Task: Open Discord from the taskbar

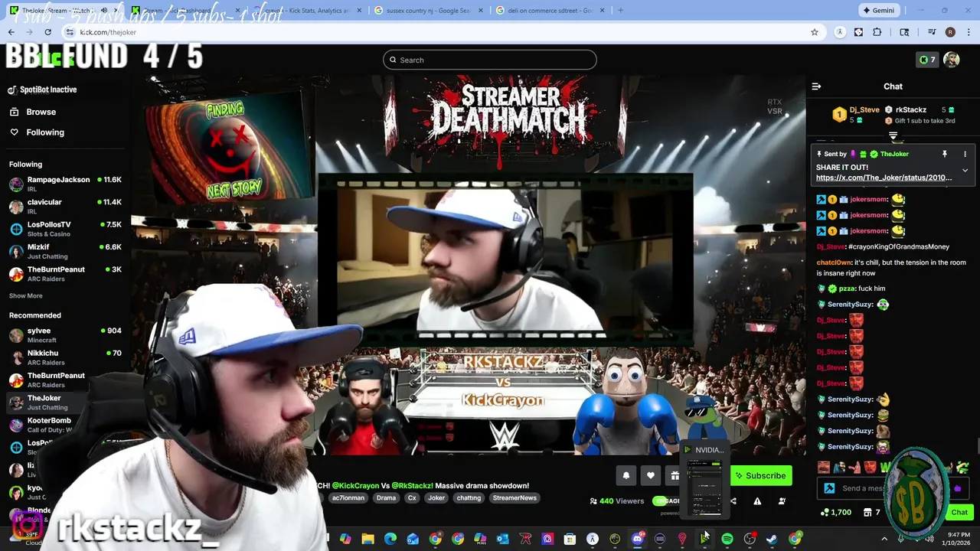Action: 637,539
